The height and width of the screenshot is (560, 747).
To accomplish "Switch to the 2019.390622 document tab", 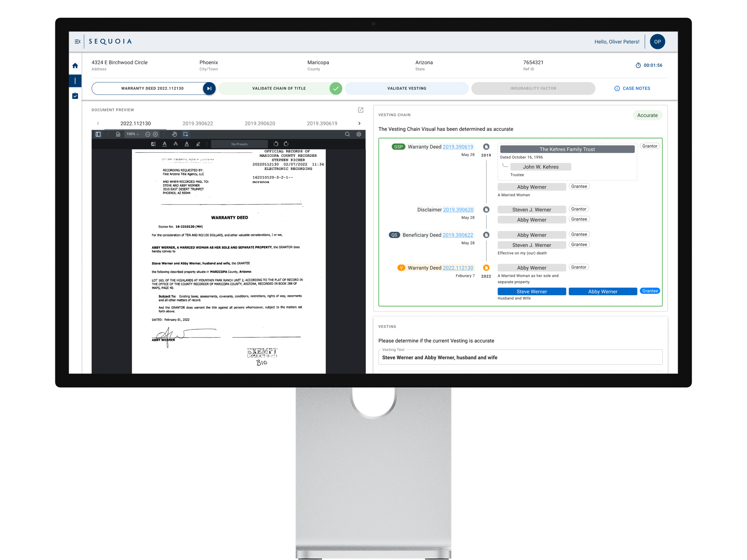I will [198, 123].
